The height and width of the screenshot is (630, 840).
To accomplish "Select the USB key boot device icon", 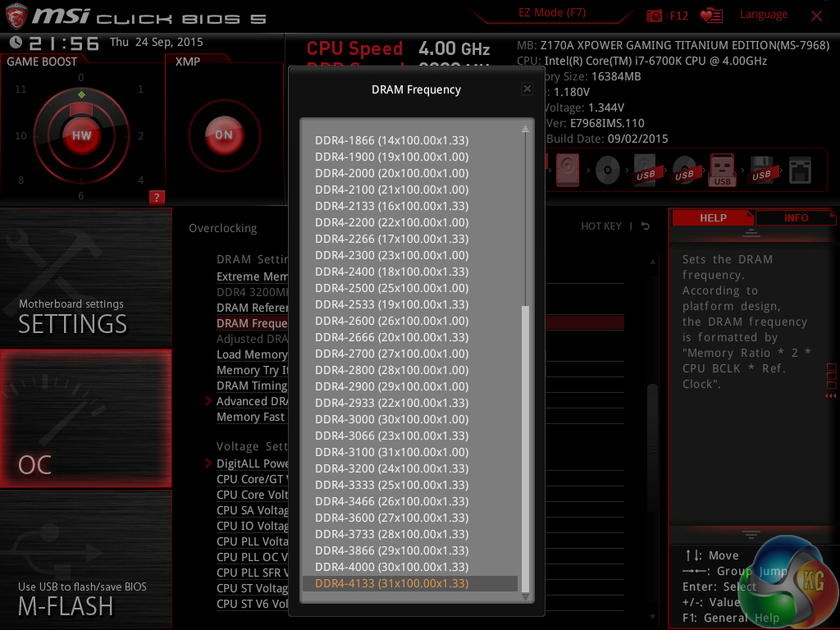I will click(x=723, y=170).
